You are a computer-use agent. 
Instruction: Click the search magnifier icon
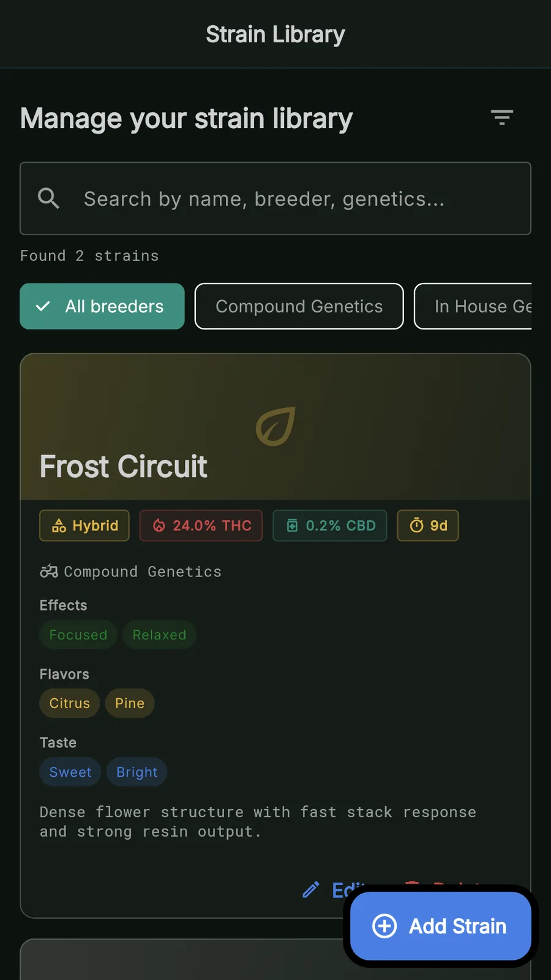(x=48, y=198)
